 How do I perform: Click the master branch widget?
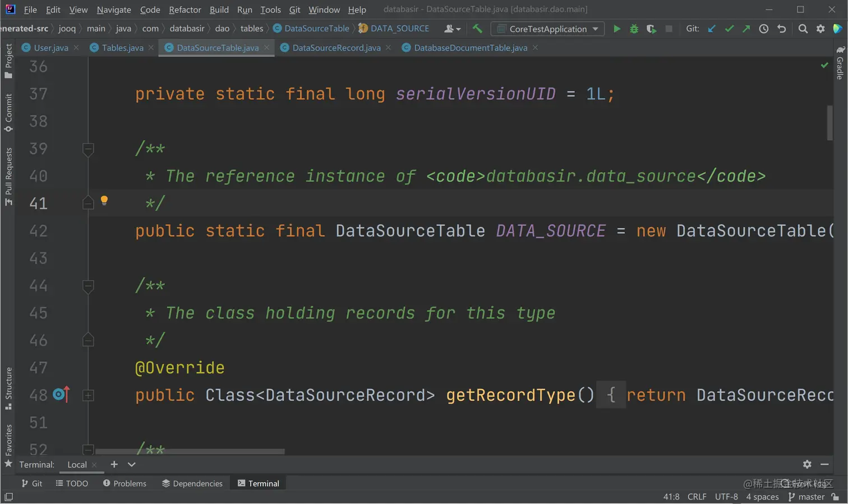806,497
